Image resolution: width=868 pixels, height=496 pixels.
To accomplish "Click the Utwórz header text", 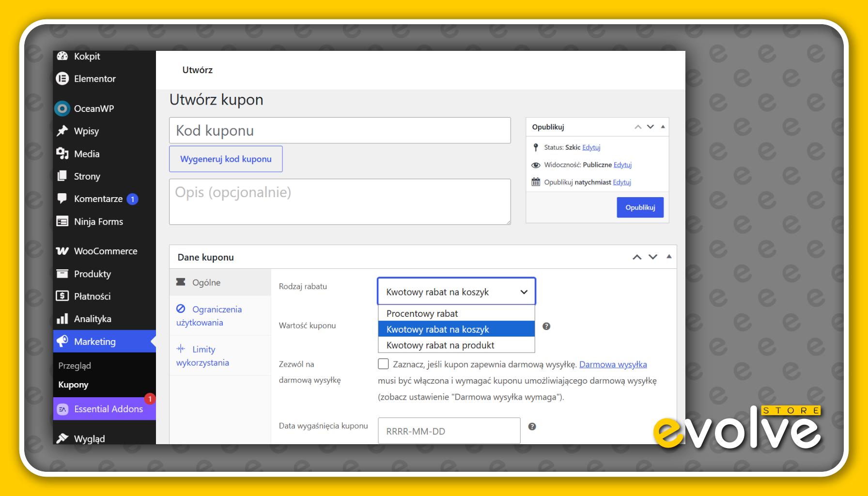I will (x=198, y=70).
